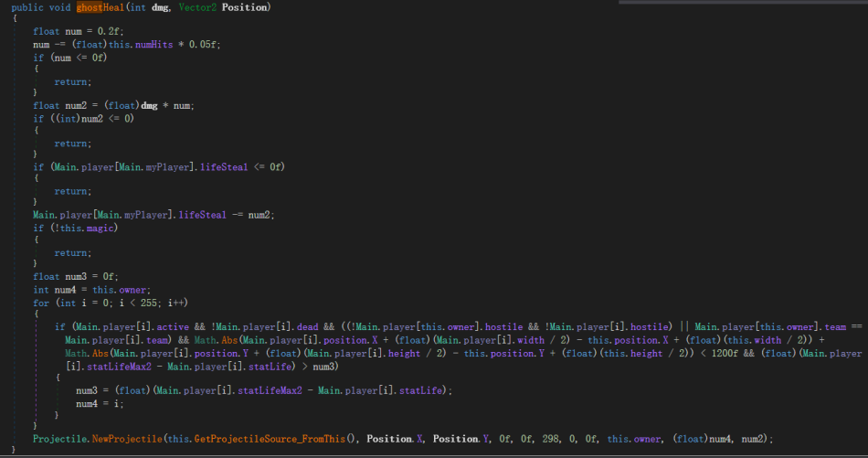Click the 'lifeSteal -= num2;' statement
Image resolution: width=868 pixels, height=458 pixels.
pyautogui.click(x=153, y=215)
